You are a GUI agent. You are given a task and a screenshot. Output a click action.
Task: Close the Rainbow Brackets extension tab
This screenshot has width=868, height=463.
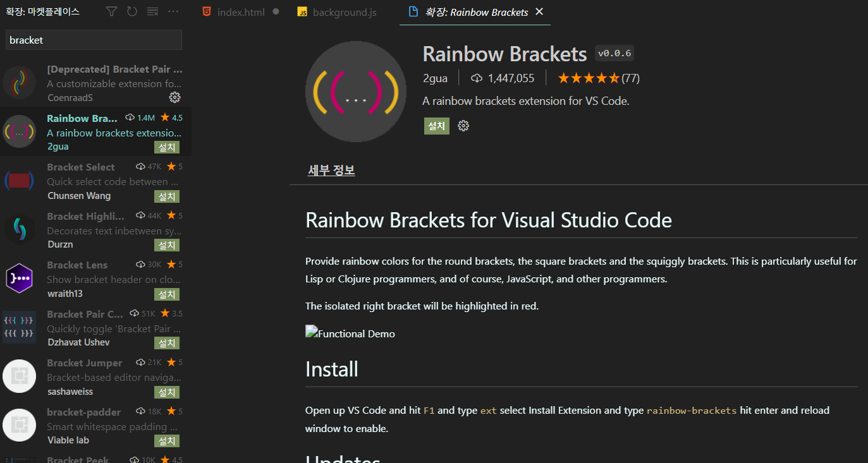[x=539, y=12]
